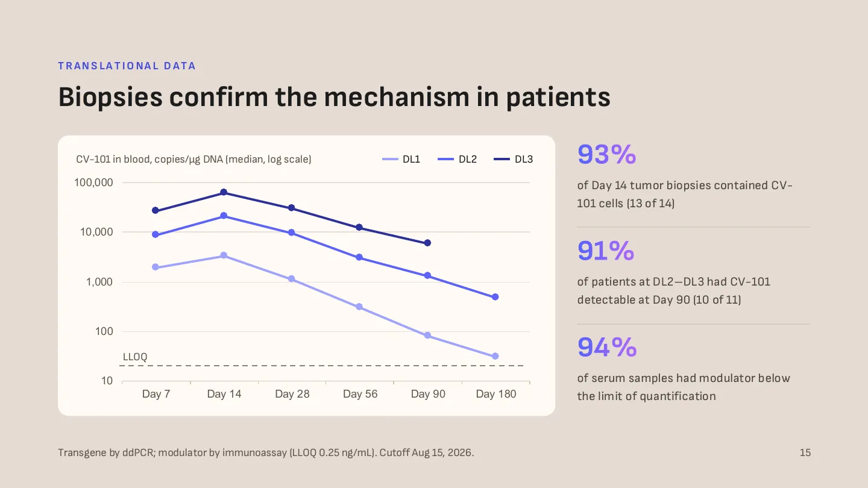Click the Day 180 axis label

tap(496, 394)
